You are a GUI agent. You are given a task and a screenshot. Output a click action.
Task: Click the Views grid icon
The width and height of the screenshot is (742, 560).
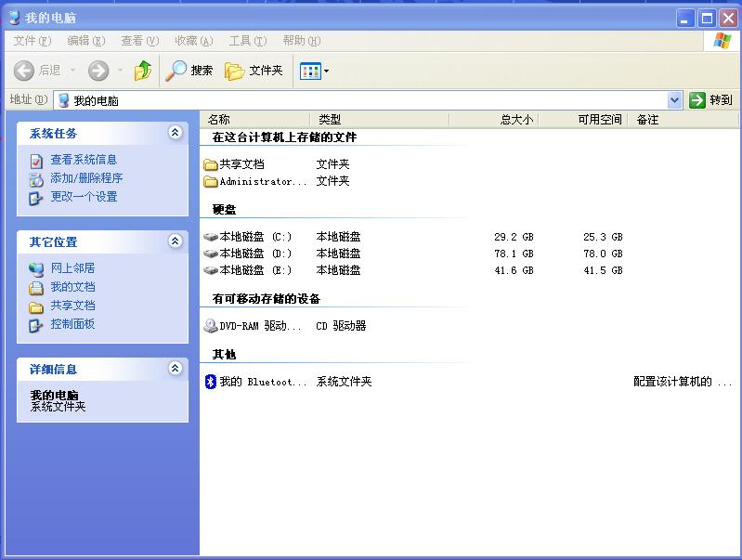tap(310, 71)
